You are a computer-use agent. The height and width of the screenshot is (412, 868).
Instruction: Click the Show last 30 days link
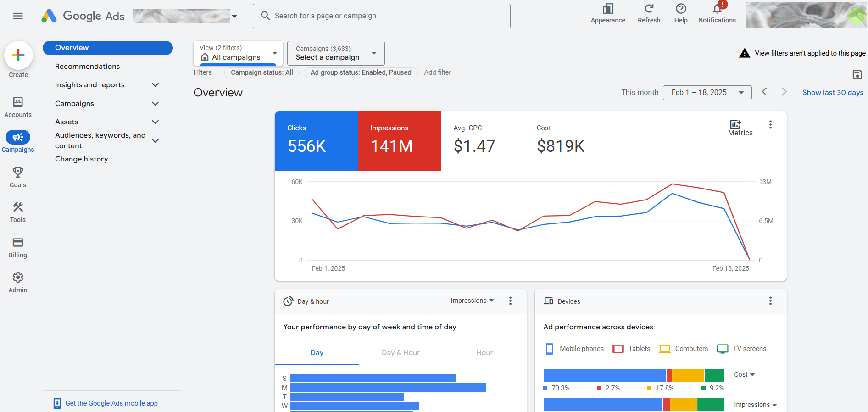pos(832,93)
